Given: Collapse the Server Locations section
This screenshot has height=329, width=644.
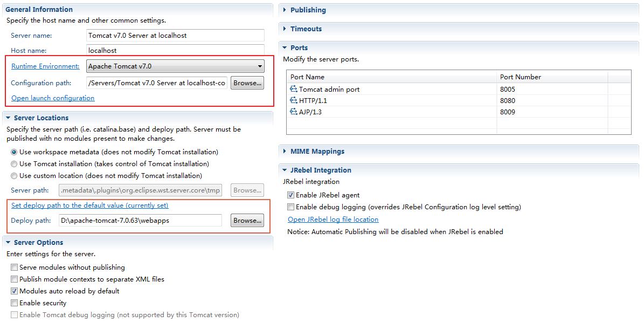Looking at the screenshot, I should pos(8,118).
